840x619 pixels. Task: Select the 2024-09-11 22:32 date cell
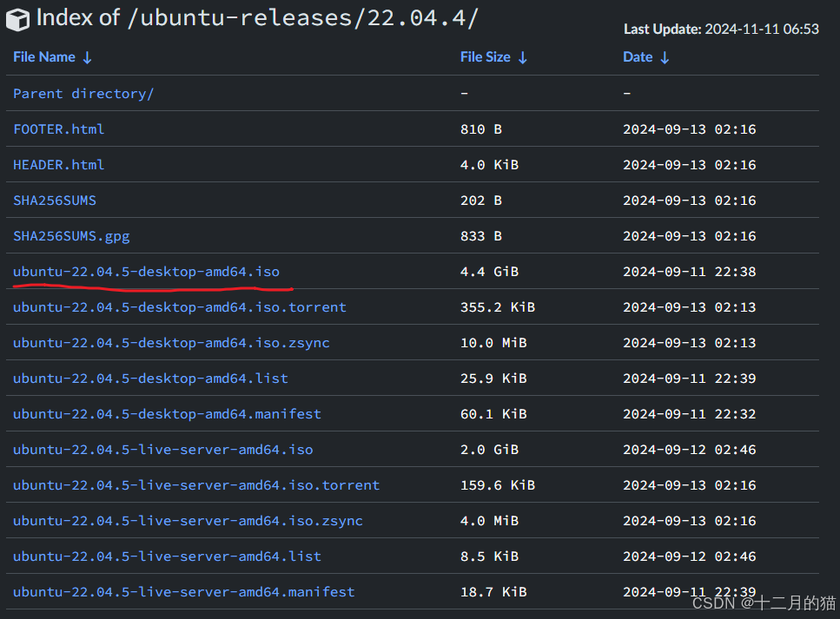pyautogui.click(x=690, y=414)
